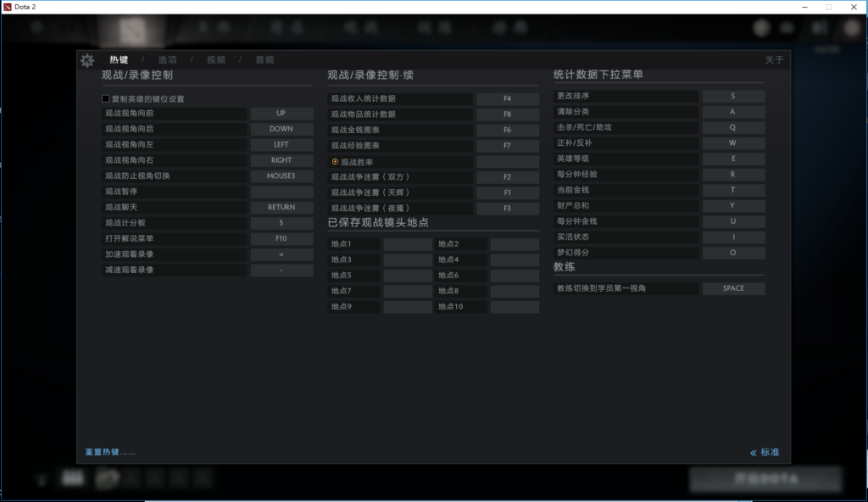Click the S binding for 更改排序
The width and height of the screenshot is (868, 502).
click(x=733, y=95)
